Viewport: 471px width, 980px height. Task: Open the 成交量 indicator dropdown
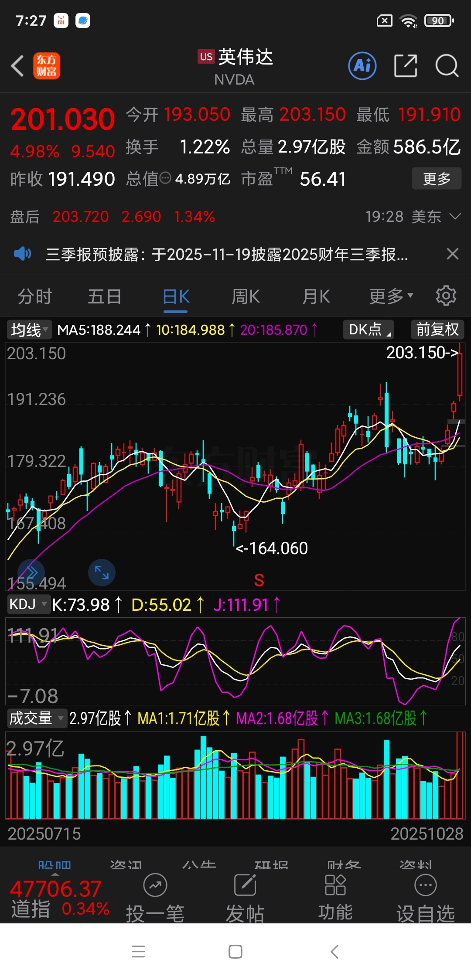pyautogui.click(x=37, y=718)
